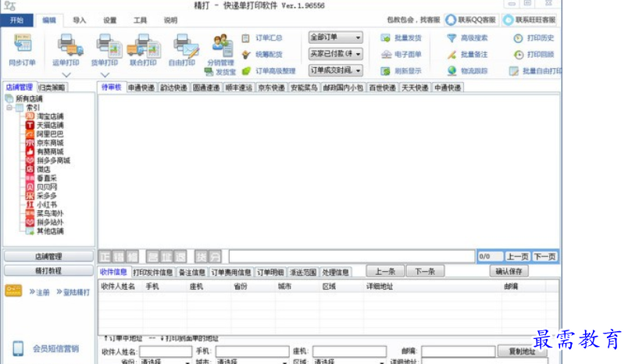Collapse the 索引 tree node

point(9,108)
